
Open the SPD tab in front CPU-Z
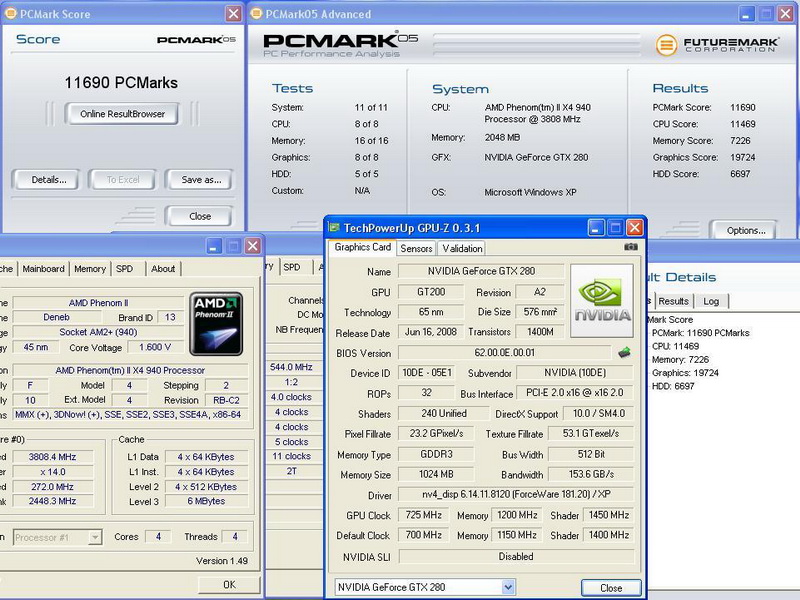coord(124,269)
